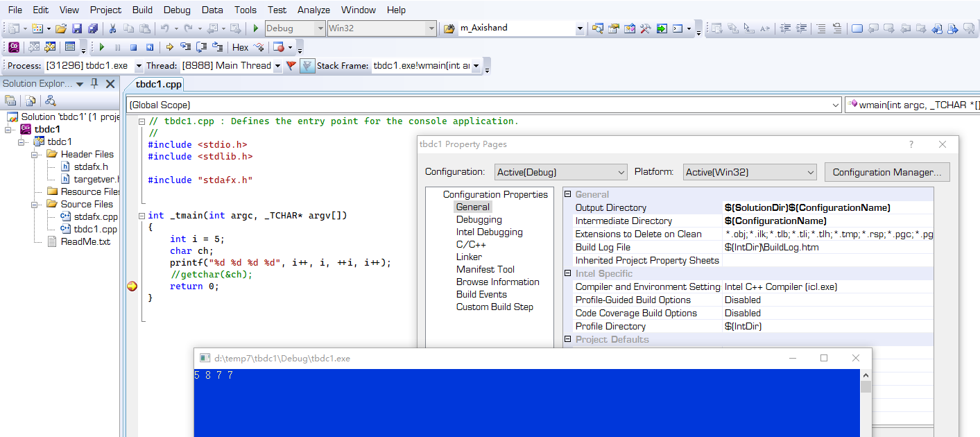Screen dimensions: 980x437
Task: Collapse the Intel Specific property section
Action: coord(567,274)
